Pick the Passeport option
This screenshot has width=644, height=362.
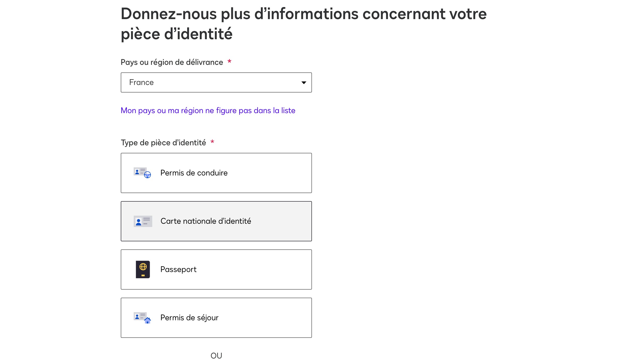178,269
